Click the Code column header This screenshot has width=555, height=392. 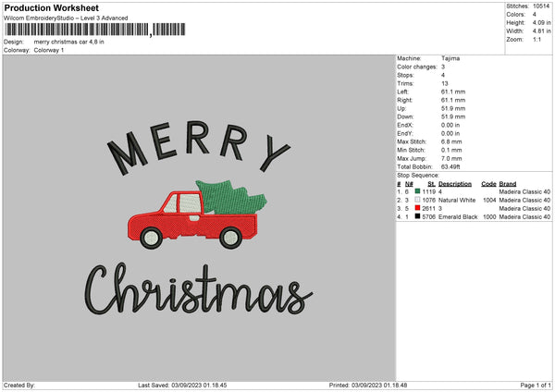[488, 184]
